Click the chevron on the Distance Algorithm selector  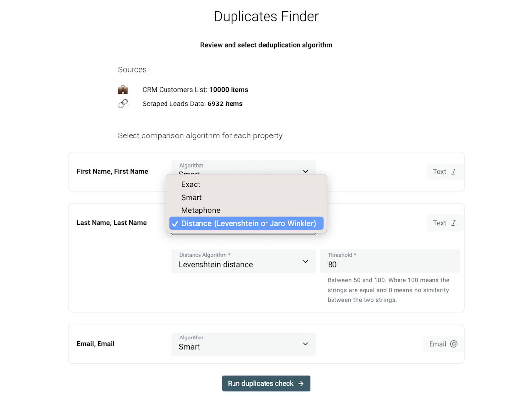(x=305, y=261)
